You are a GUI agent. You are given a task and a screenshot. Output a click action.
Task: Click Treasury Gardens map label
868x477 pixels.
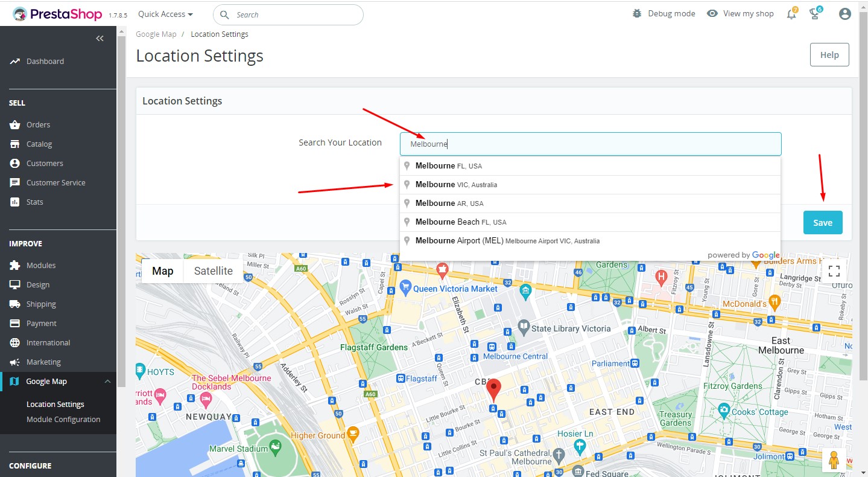[676, 418]
